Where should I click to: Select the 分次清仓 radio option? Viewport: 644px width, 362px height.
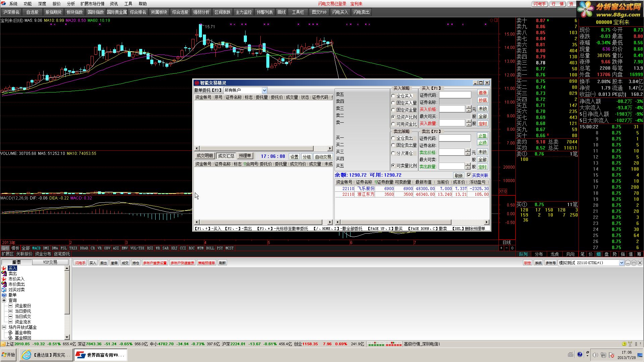[393, 153]
